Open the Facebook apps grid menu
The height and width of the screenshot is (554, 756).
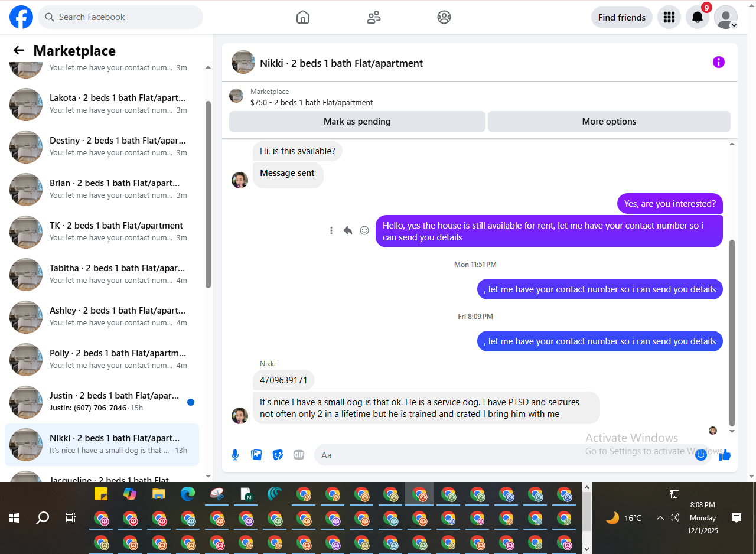[x=669, y=17]
